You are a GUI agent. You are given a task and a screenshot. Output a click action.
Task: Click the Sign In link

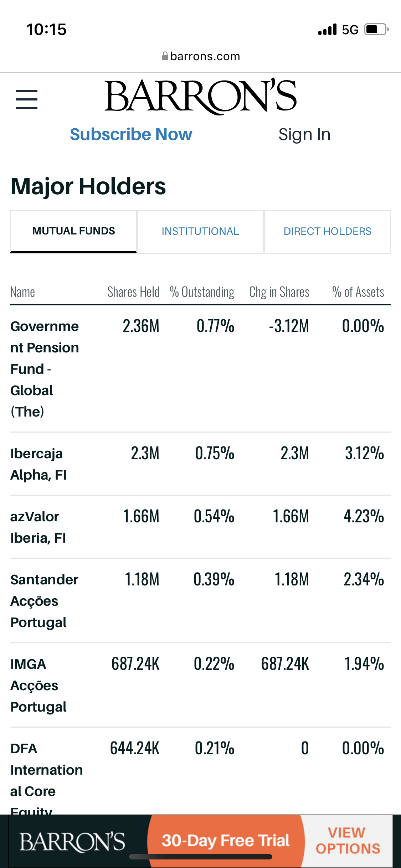[304, 134]
